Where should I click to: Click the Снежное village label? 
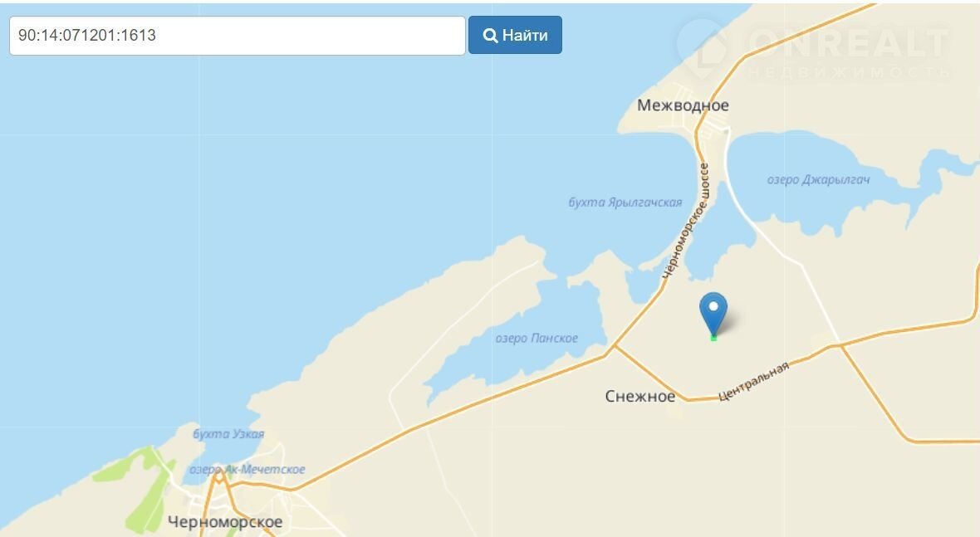[x=640, y=397]
